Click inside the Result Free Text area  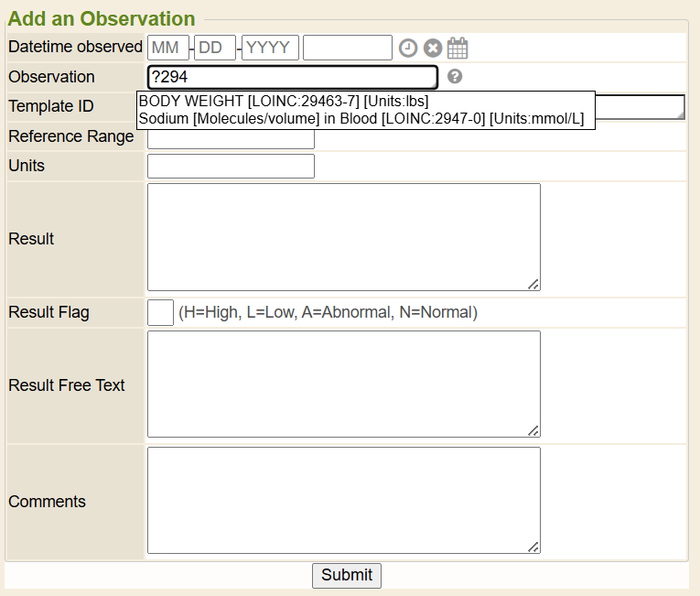[343, 384]
